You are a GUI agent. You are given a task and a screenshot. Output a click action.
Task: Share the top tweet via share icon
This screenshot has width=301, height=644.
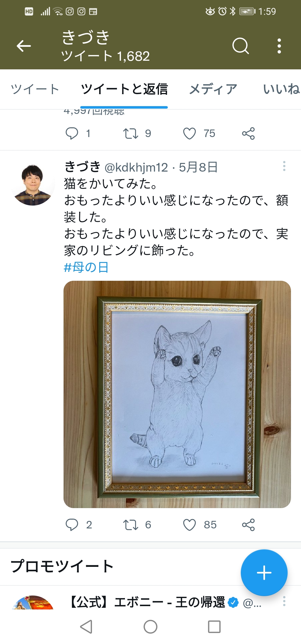point(248,133)
